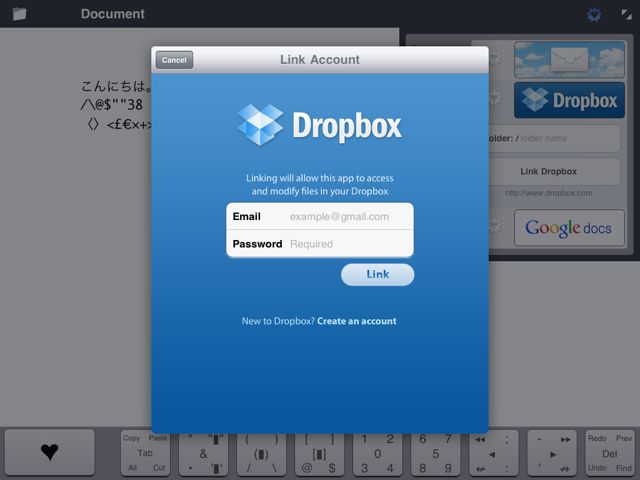Tap the Del key with Undo/Redo
640x480 pixels.
point(610,453)
